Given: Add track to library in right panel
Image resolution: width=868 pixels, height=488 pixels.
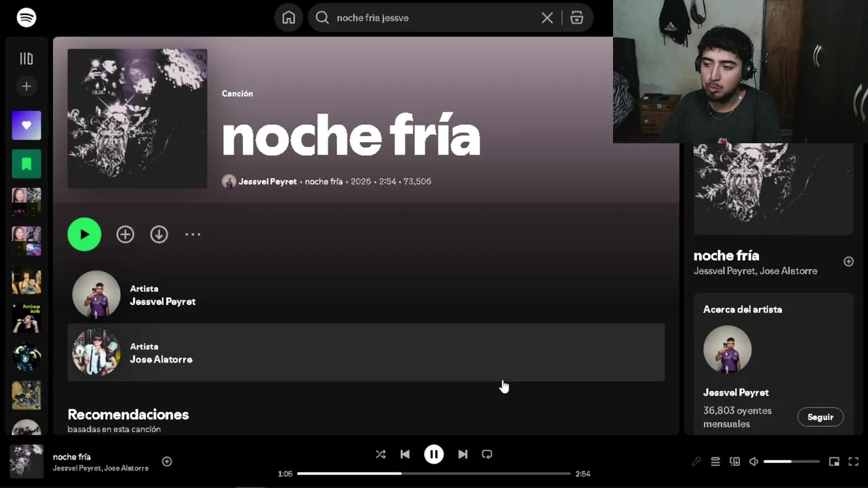Looking at the screenshot, I should click(848, 262).
